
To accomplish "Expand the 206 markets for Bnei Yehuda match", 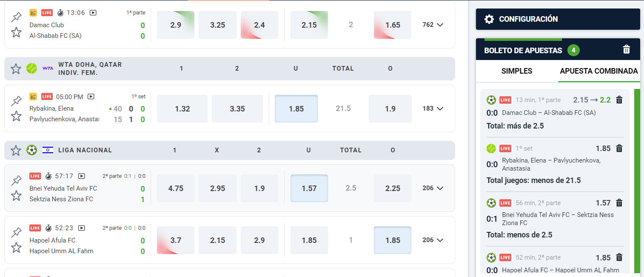I will (433, 188).
